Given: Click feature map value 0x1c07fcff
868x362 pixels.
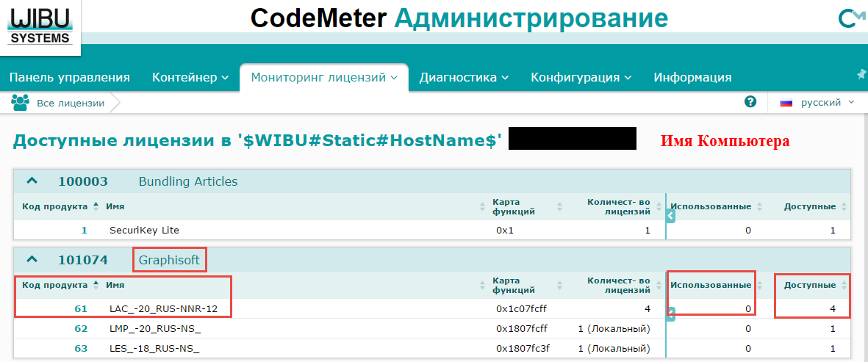Looking at the screenshot, I should 521,308.
